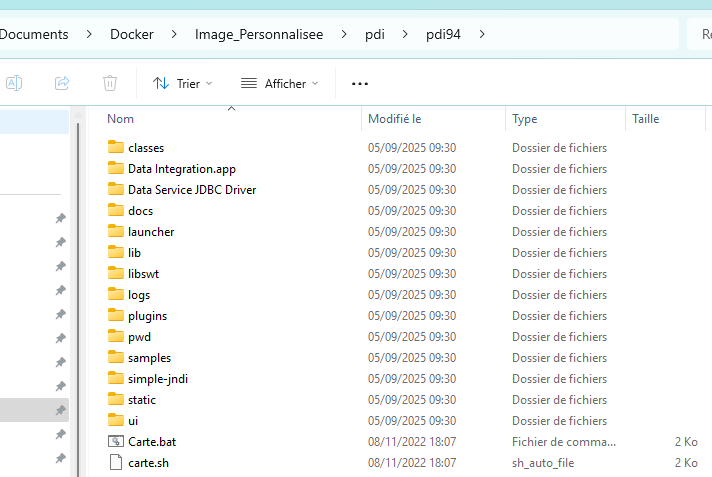Open the three-dots more options menu
Image resolution: width=712 pixels, height=477 pixels.
click(x=360, y=84)
